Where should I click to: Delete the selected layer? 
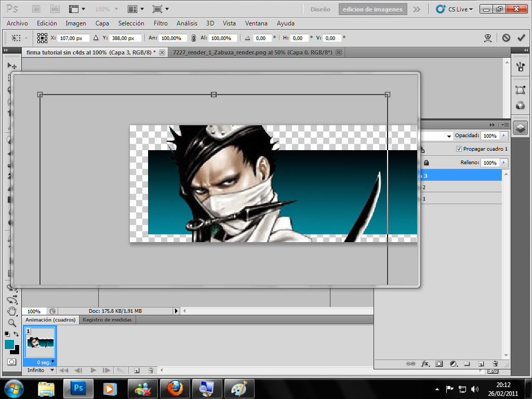click(495, 364)
